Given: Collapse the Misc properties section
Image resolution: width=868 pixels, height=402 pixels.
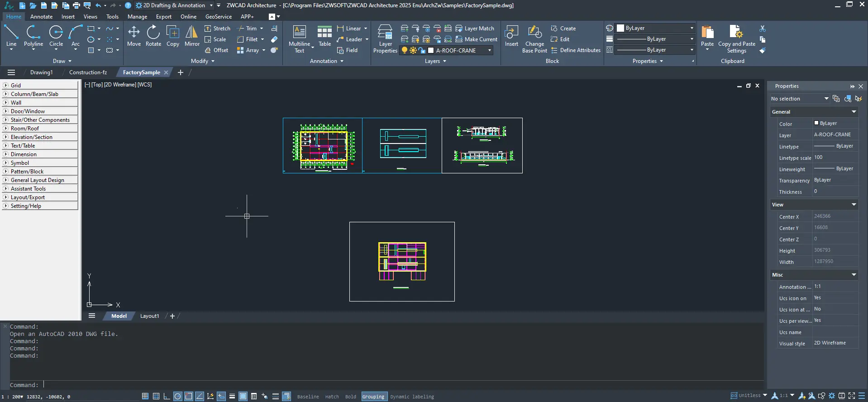Looking at the screenshot, I should coord(854,275).
